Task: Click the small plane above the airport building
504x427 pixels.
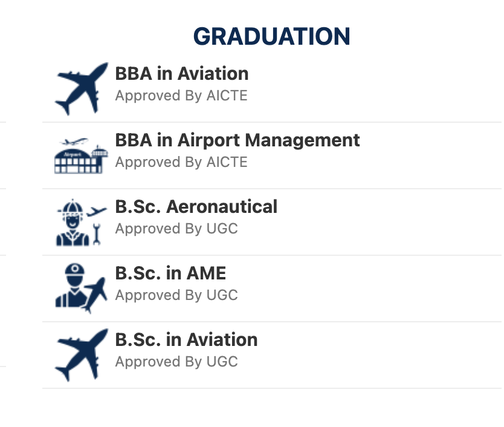Action: point(74,142)
